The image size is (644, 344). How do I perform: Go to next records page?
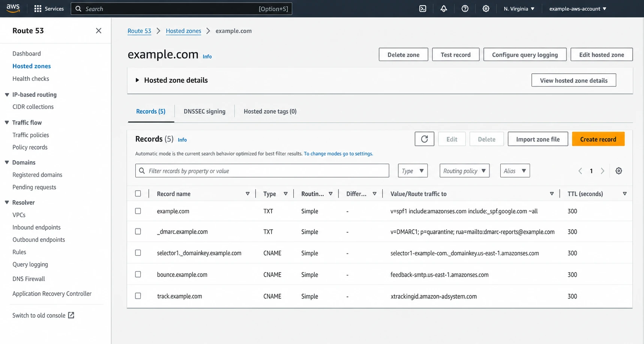[602, 171]
